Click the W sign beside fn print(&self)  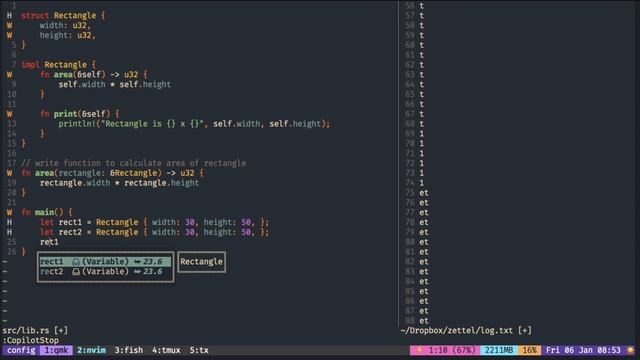[x=9, y=114]
